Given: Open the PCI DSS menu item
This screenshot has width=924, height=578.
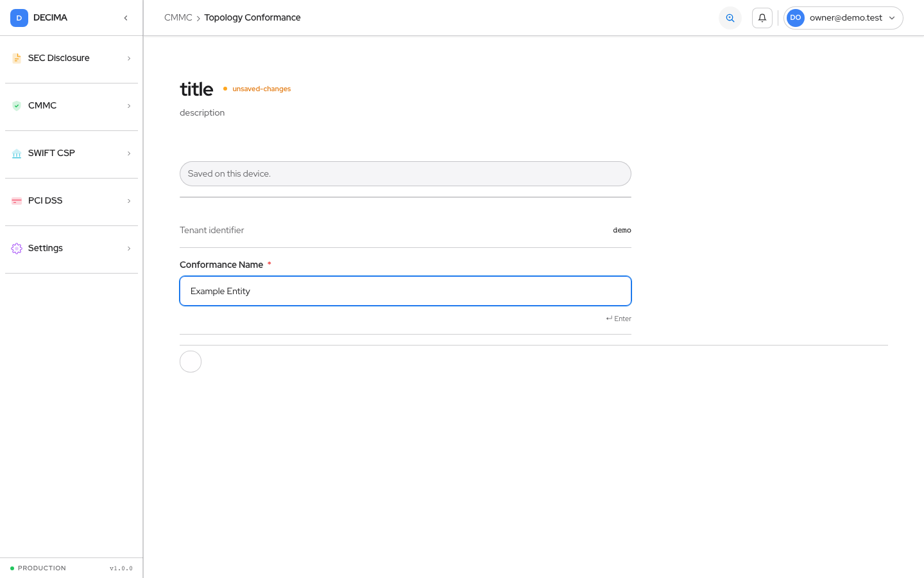Looking at the screenshot, I should [71, 201].
